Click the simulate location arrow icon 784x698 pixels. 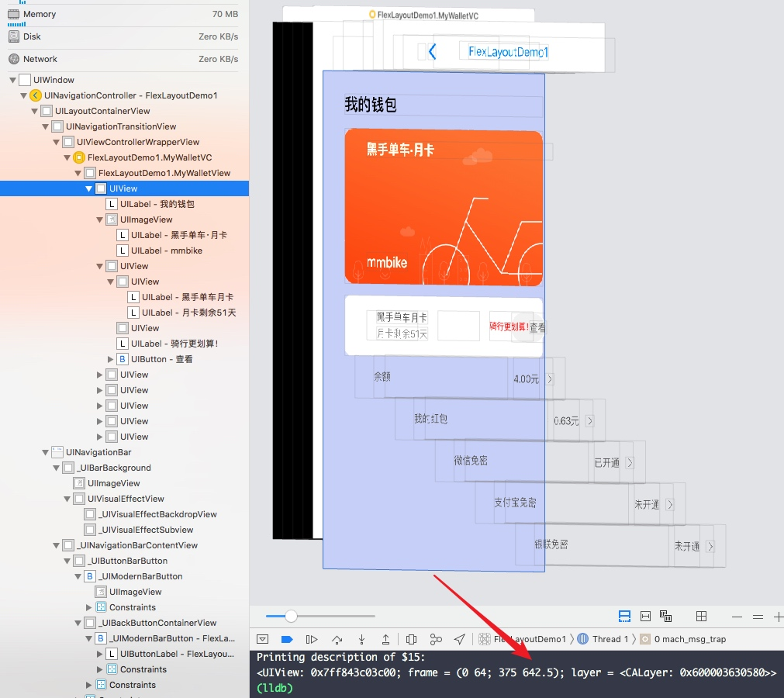pyautogui.click(x=460, y=639)
